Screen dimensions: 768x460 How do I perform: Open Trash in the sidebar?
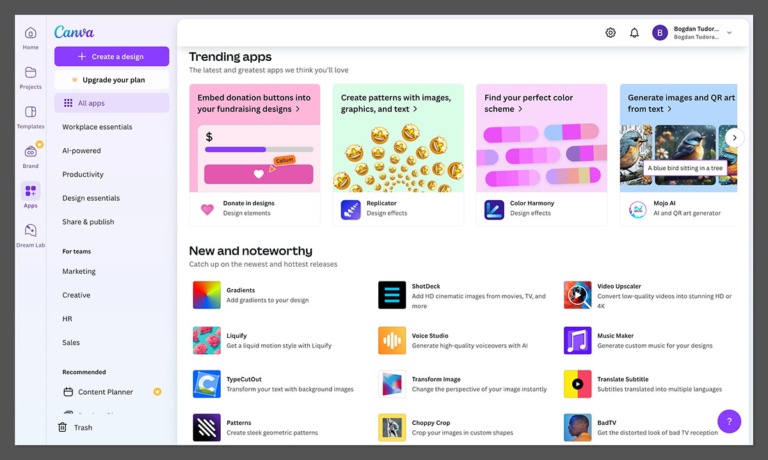coord(82,427)
